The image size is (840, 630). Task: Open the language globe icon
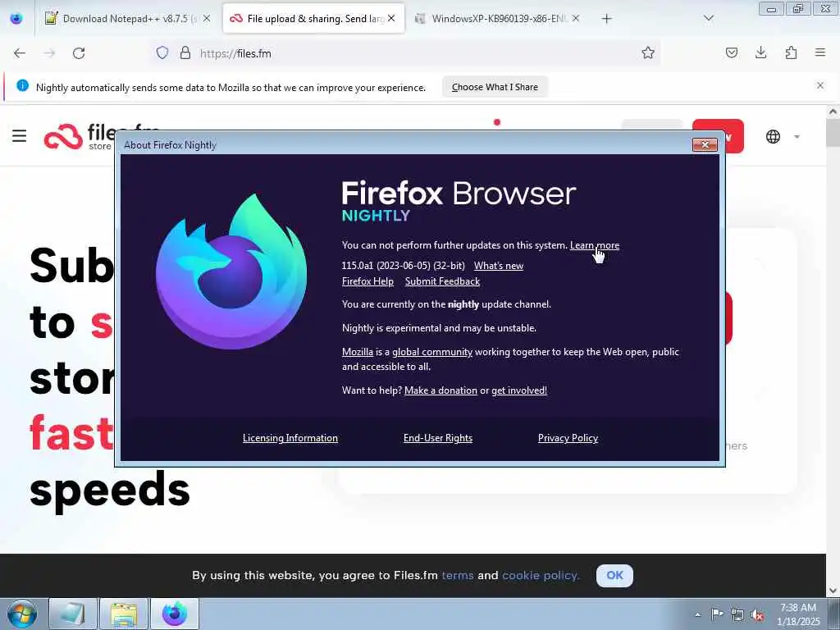click(773, 137)
